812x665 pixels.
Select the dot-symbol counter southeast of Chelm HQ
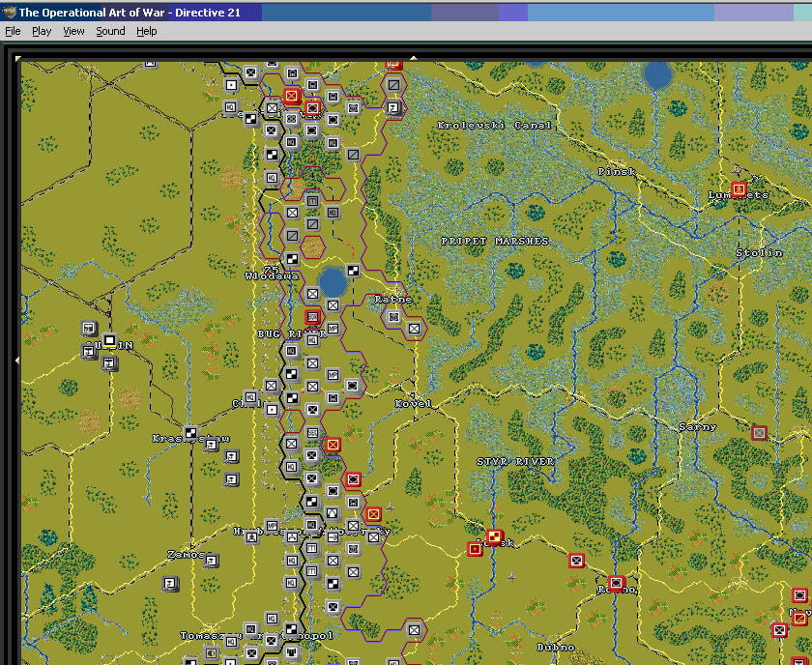click(x=272, y=410)
